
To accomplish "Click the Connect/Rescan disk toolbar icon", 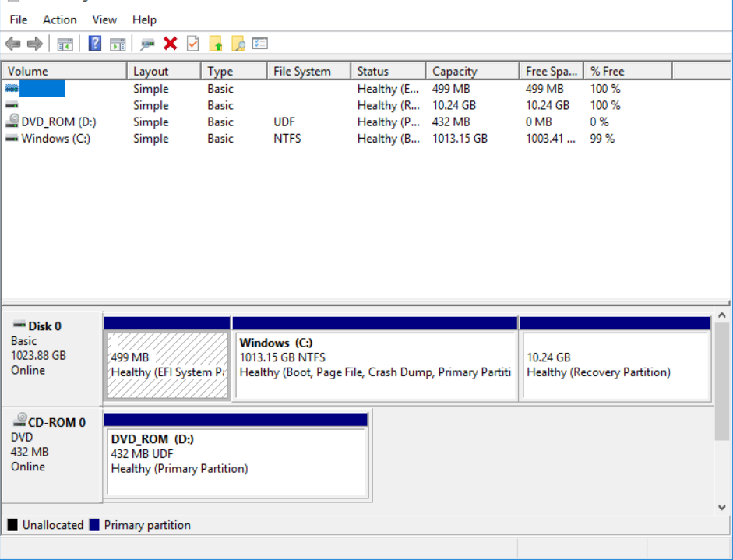I will click(147, 44).
